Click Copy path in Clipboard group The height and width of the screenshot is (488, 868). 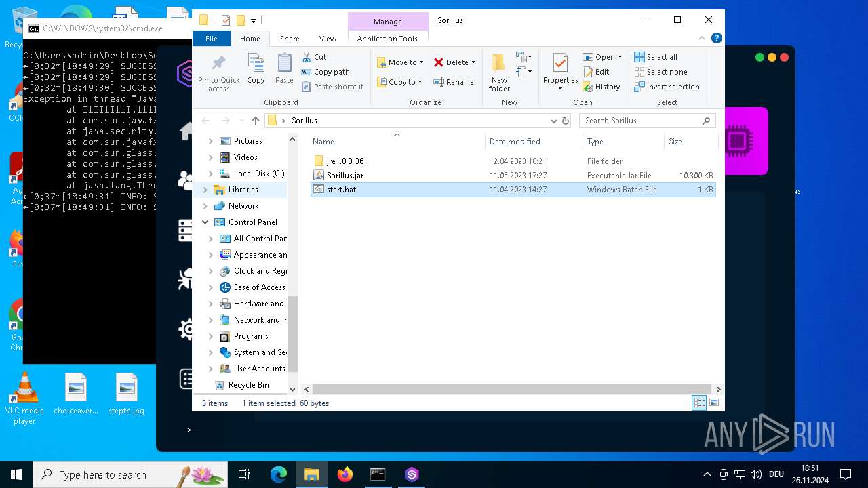pyautogui.click(x=325, y=72)
